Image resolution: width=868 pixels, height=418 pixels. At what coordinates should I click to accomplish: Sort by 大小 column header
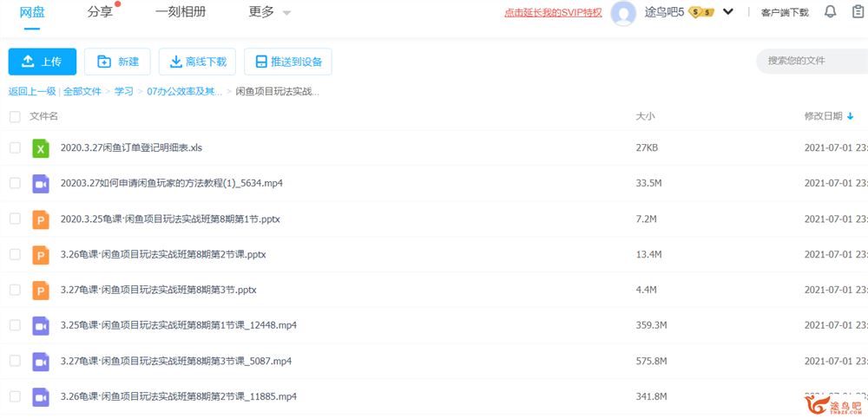(646, 116)
